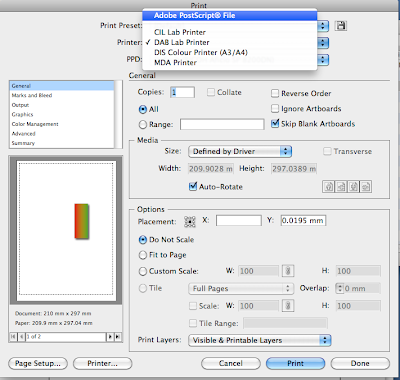Click the Copies input field
Image resolution: width=400 pixels, height=380 pixels.
(x=182, y=92)
